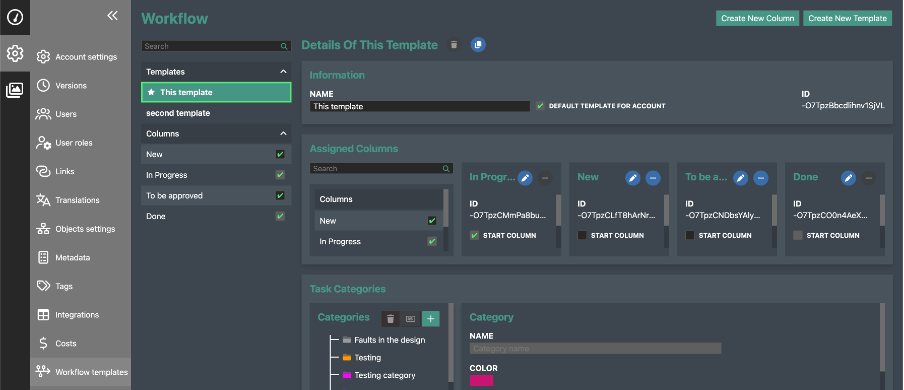Image resolution: width=904 pixels, height=390 pixels.
Task: Remove the In Progress column with its minus icon
Action: (545, 178)
